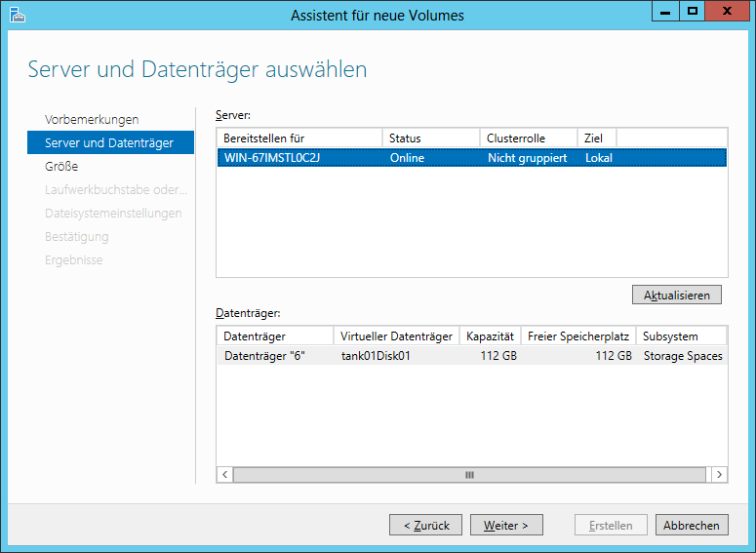The image size is (756, 553).
Task: Click the wizard icon in title bar
Action: pos(17,15)
